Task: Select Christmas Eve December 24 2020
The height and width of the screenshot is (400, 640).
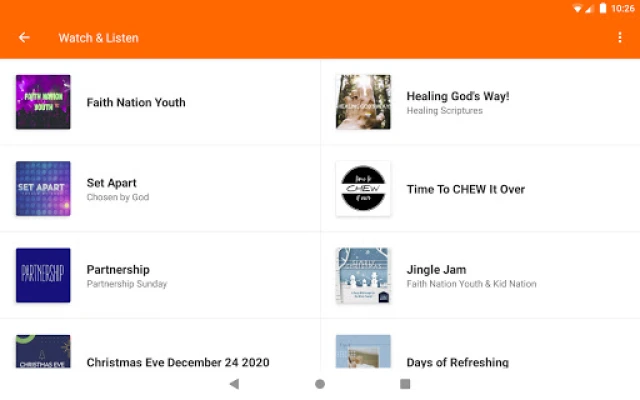Action: 178,362
